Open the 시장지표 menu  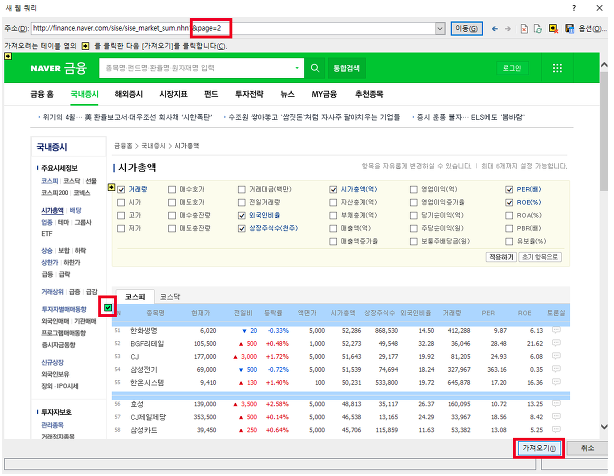(173, 94)
